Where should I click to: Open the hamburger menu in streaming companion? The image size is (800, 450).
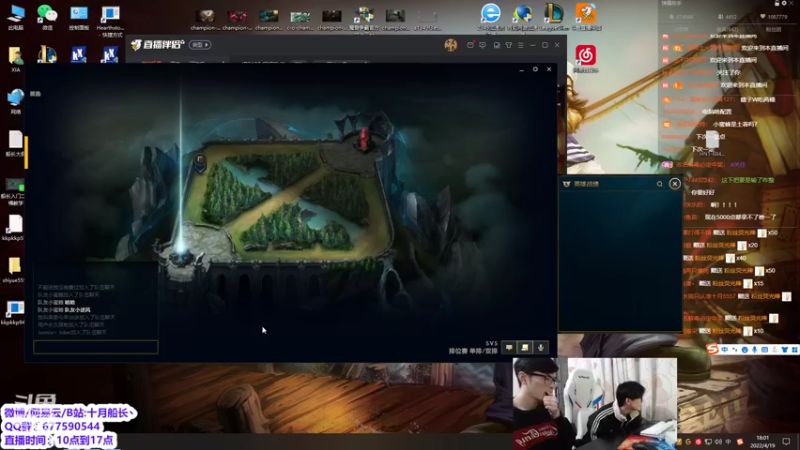coord(520,45)
